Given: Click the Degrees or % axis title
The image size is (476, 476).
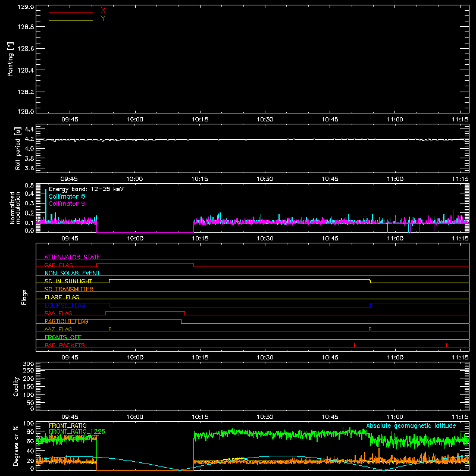Looking at the screenshot, I should (16, 446).
